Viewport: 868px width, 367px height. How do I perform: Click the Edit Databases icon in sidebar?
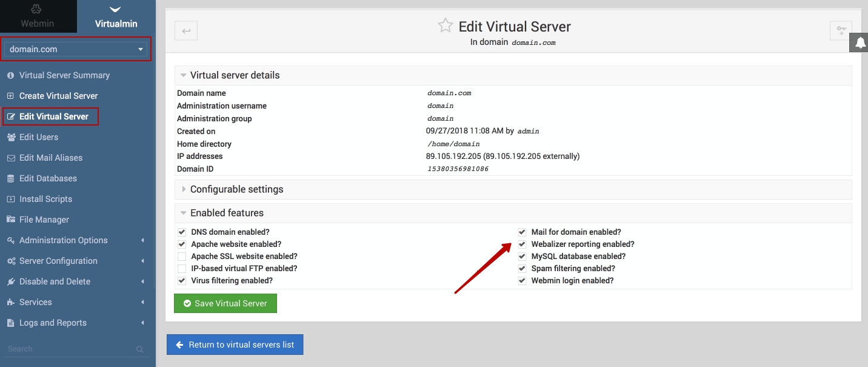coord(11,178)
